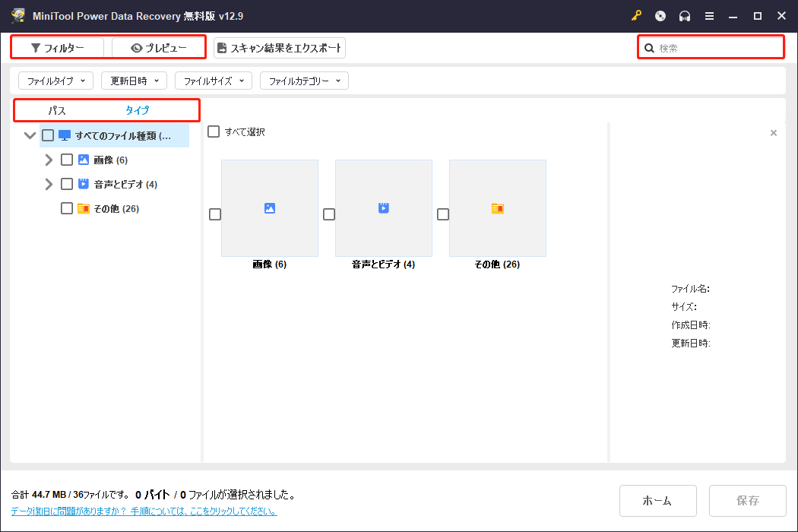
Task: Expand the 音声とビデオ (4) tree node
Action: pos(49,184)
